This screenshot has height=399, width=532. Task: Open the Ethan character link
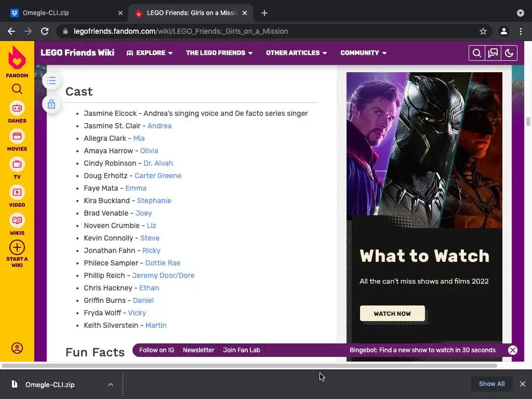pos(149,288)
